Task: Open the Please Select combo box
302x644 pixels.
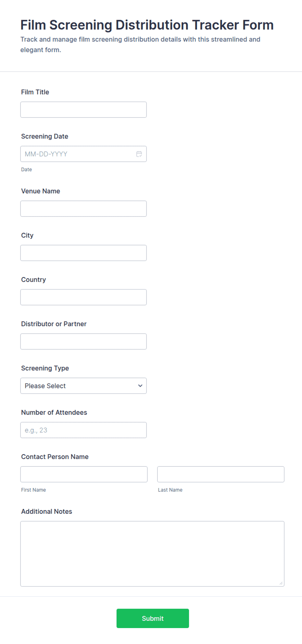Action: click(83, 386)
